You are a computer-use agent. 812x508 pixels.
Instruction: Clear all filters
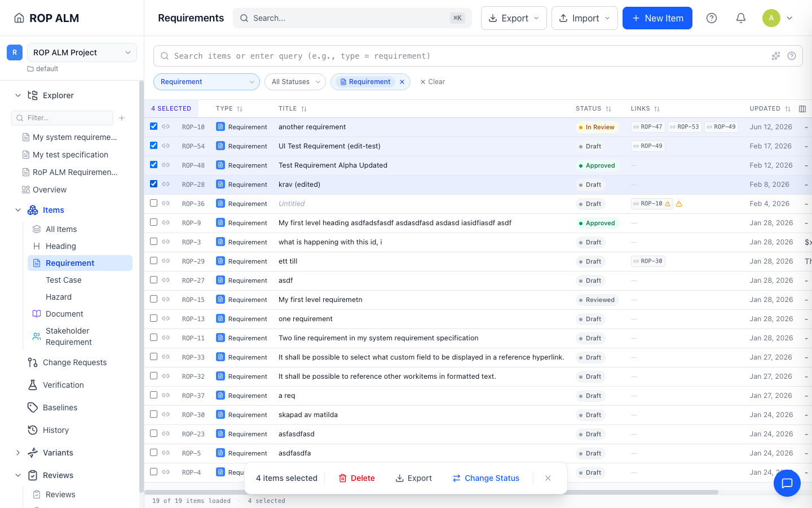pos(433,82)
